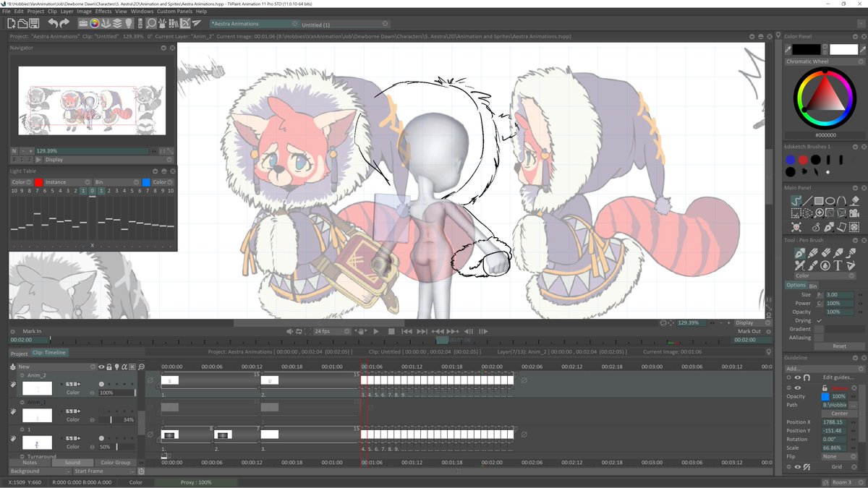868x488 pixels.
Task: Click the Reset button in tool panel
Action: 838,346
